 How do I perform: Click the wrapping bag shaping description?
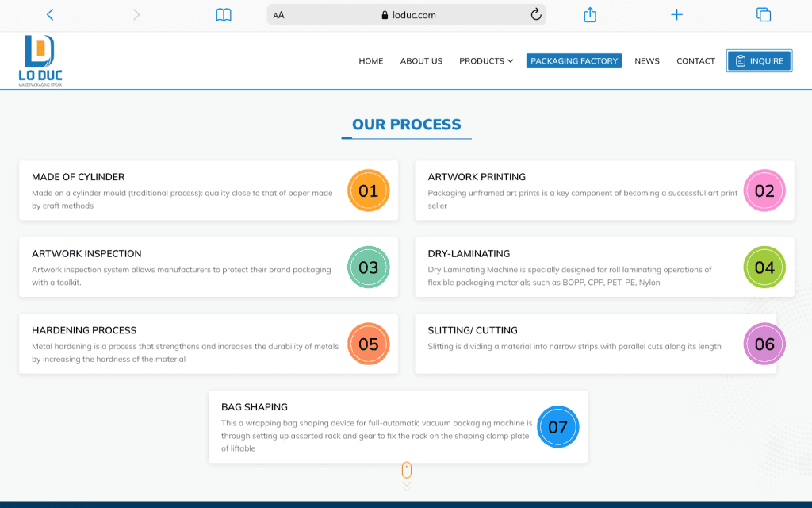click(377, 436)
